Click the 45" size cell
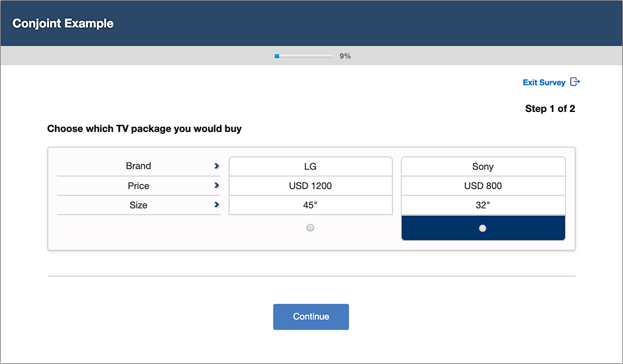The height and width of the screenshot is (364, 623). click(310, 205)
